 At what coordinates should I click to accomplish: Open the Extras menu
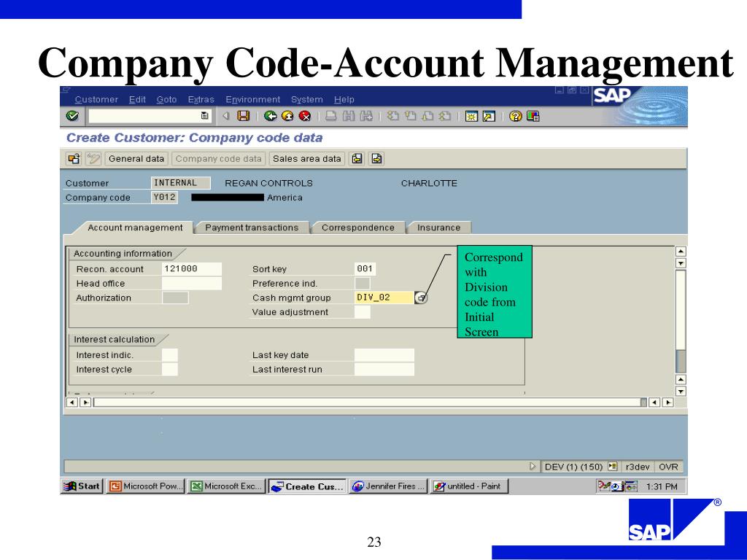[x=201, y=99]
